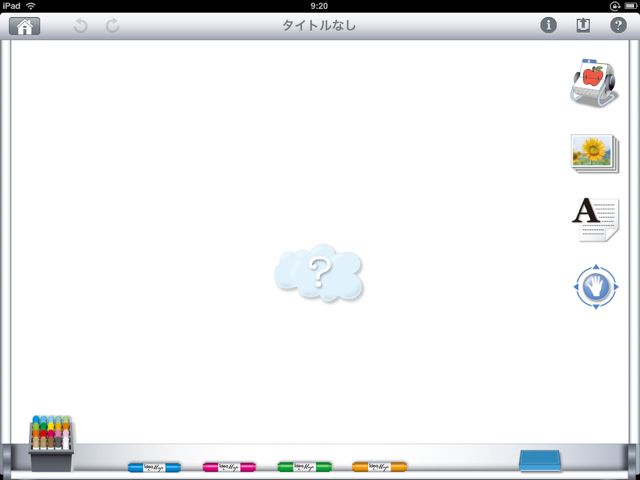This screenshot has height=480, width=640.
Task: Open the help question mark
Action: 618,25
